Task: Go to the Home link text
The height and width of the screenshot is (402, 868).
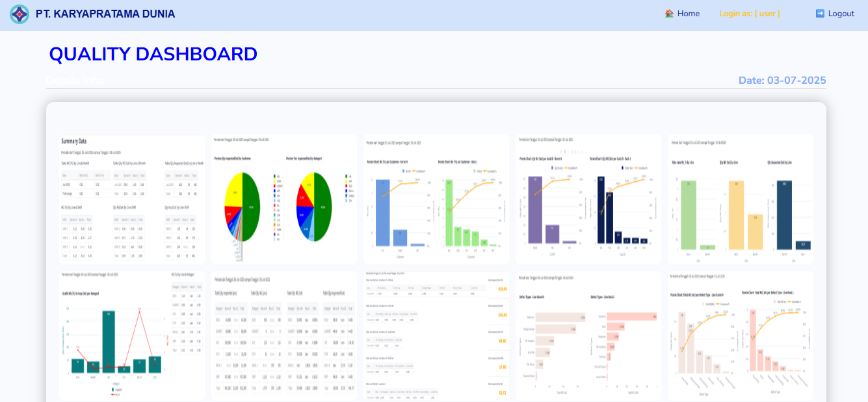Action: click(x=689, y=14)
